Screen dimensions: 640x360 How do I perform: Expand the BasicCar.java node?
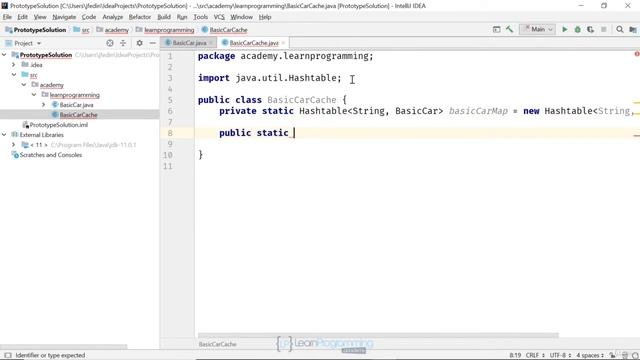click(x=44, y=105)
